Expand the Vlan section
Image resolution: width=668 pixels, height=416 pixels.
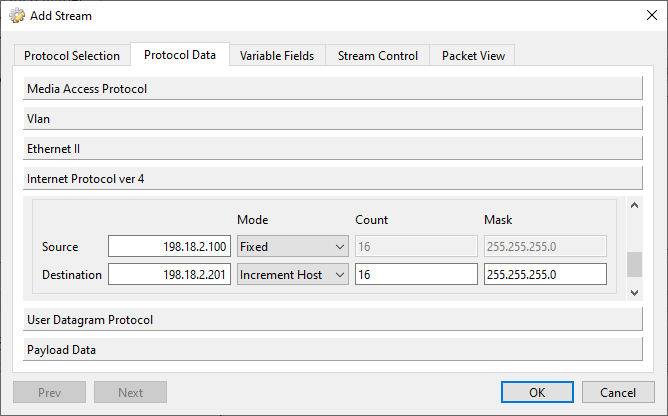[x=333, y=118]
